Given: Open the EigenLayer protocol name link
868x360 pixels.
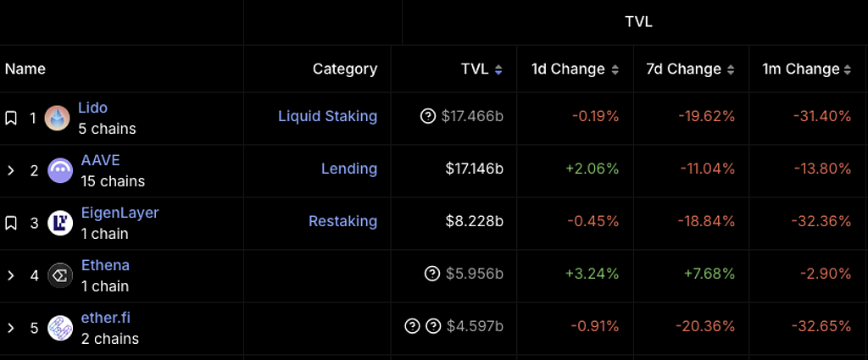Looking at the screenshot, I should (120, 213).
